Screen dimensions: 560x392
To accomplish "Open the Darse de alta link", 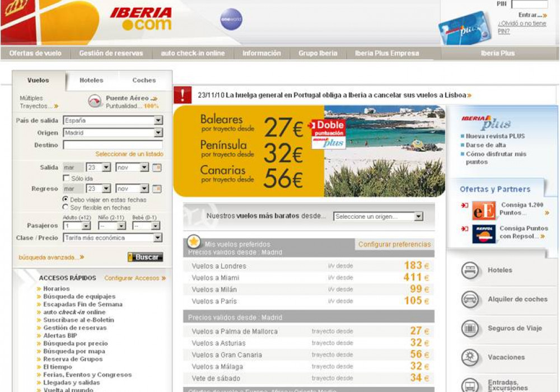I will (486, 145).
